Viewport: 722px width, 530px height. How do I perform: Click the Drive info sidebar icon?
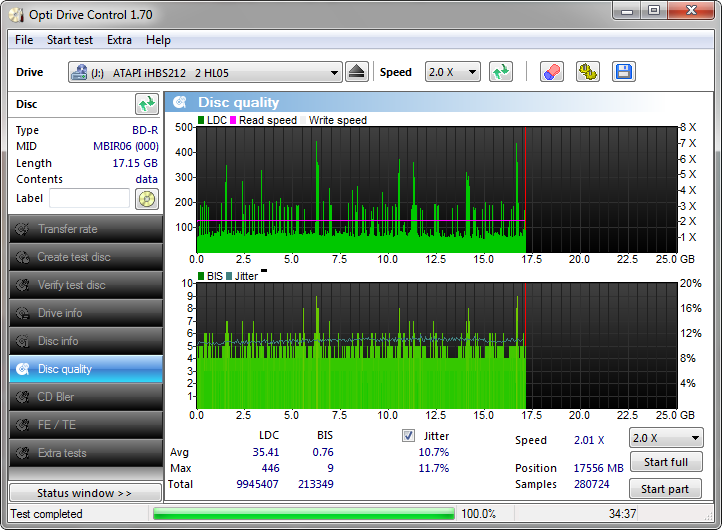point(22,313)
